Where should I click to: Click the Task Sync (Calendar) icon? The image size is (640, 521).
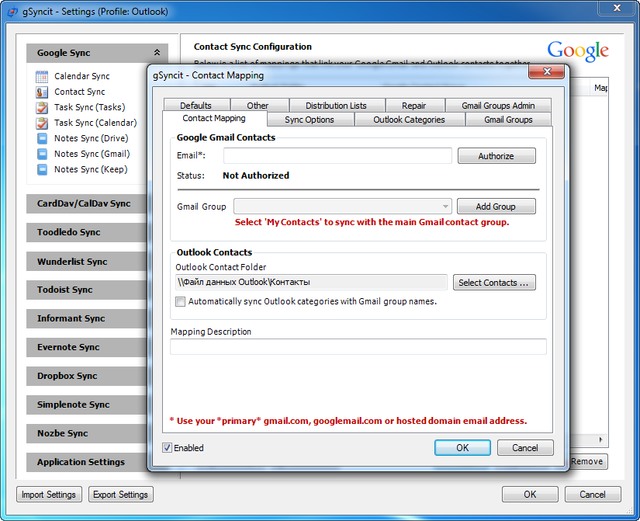[x=42, y=123]
